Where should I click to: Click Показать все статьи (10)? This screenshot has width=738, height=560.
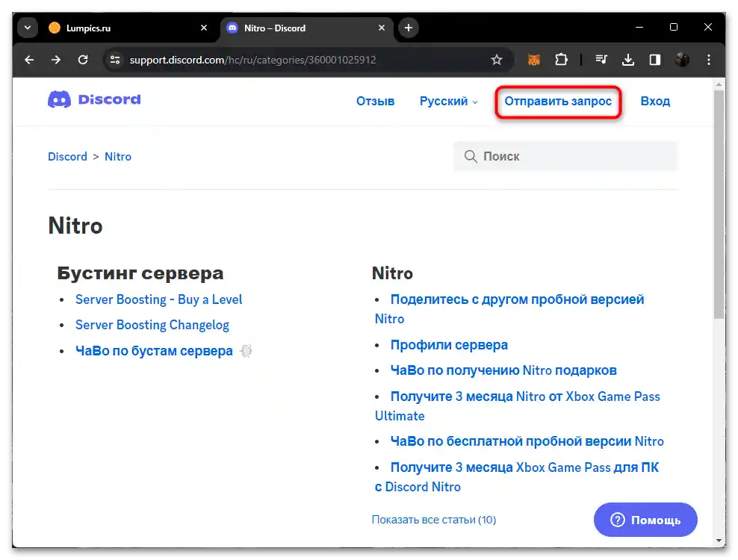point(434,519)
